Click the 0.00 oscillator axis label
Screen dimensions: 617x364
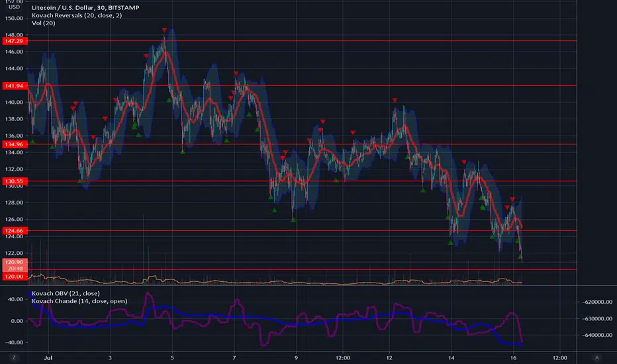[x=17, y=321]
